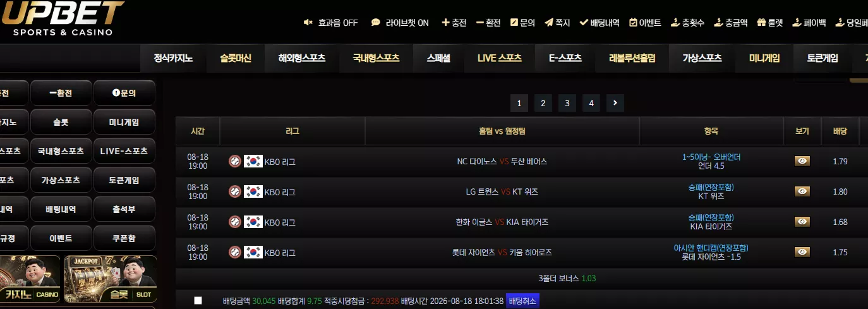Toggle the sound effect OFF speaker icon
The height and width of the screenshot is (309, 868).
pos(308,22)
